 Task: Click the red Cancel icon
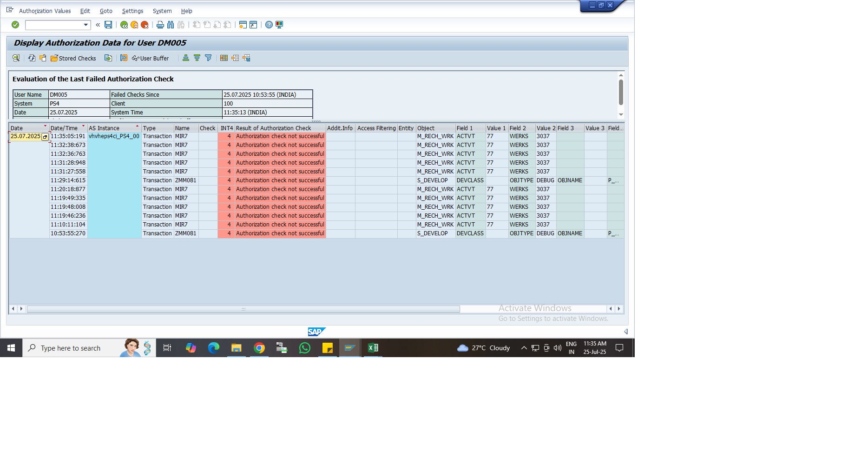click(145, 25)
